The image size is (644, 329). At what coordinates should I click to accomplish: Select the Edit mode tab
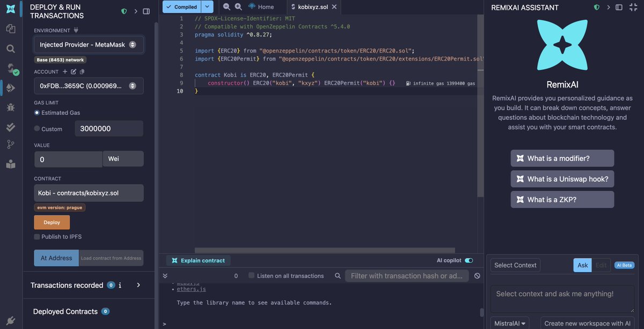[x=601, y=265]
